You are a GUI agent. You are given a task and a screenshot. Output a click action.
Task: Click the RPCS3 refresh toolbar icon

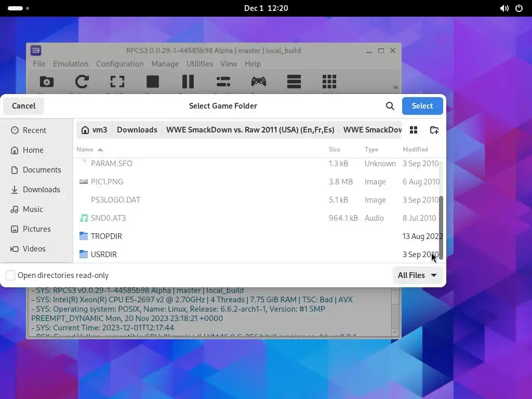click(82, 82)
